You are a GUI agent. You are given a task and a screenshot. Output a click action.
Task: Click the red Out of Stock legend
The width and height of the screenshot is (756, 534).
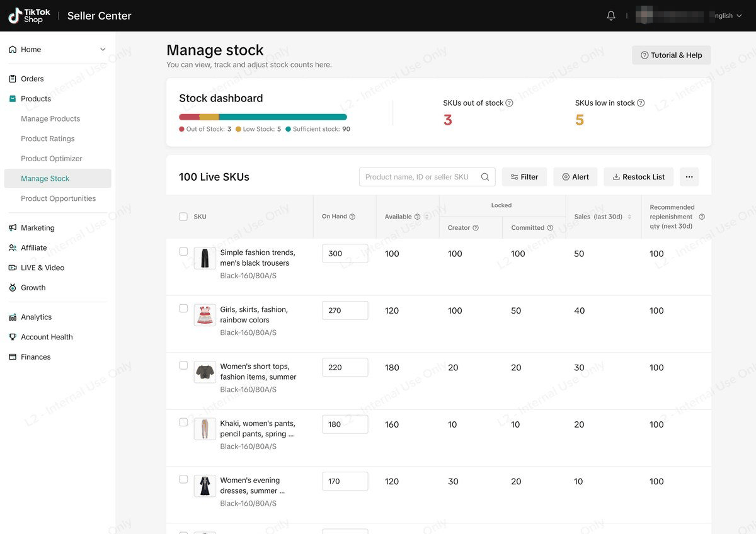(205, 129)
